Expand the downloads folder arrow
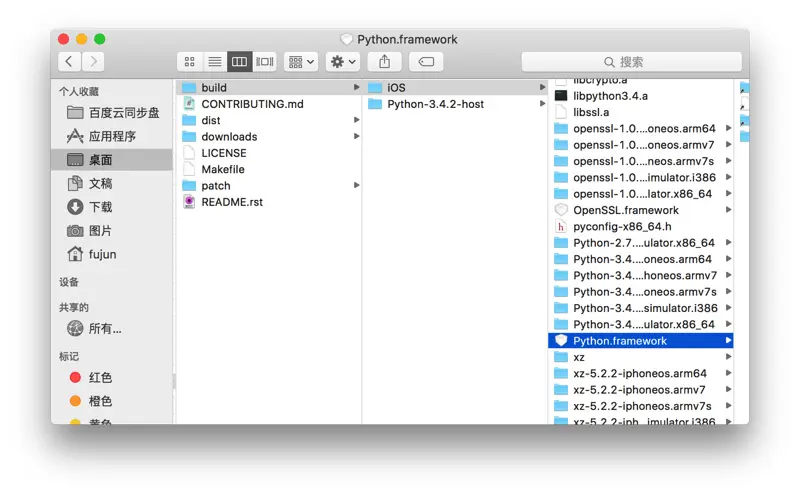 pos(356,136)
